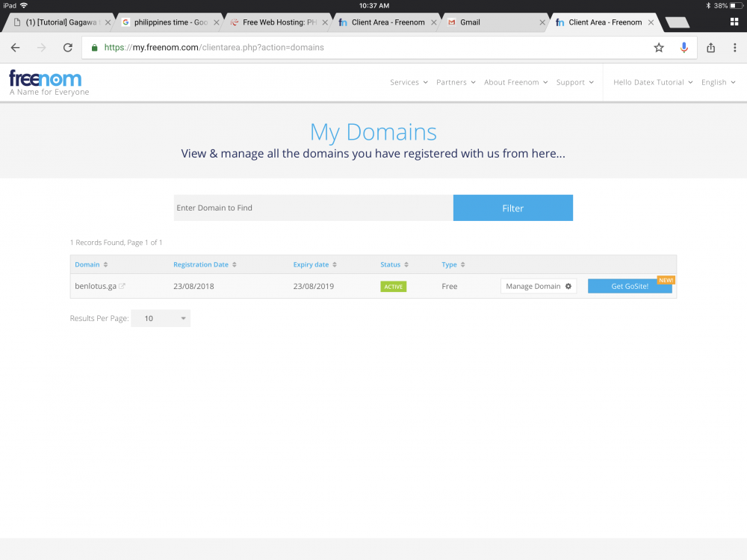
Task: Open the share icon in toolbar
Action: 710,48
